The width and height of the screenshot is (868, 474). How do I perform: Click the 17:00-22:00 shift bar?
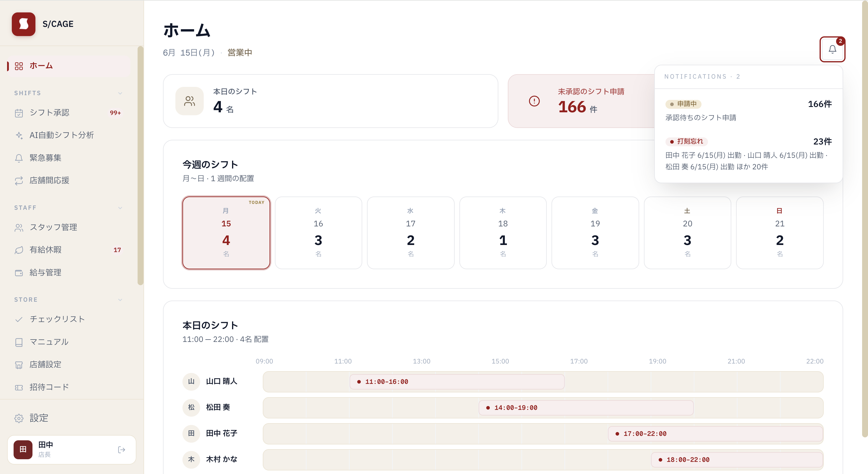(715, 434)
